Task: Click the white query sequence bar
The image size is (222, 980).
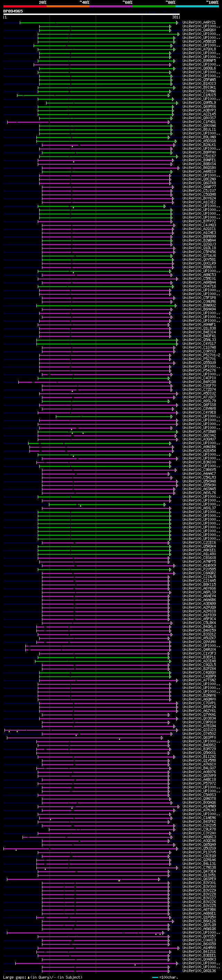Action: pos(92,15)
